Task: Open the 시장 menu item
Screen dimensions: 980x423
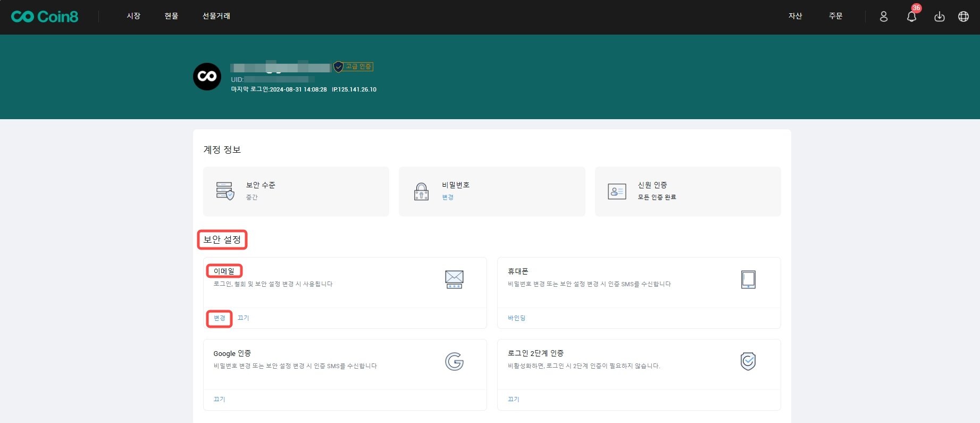Action: coord(133,16)
